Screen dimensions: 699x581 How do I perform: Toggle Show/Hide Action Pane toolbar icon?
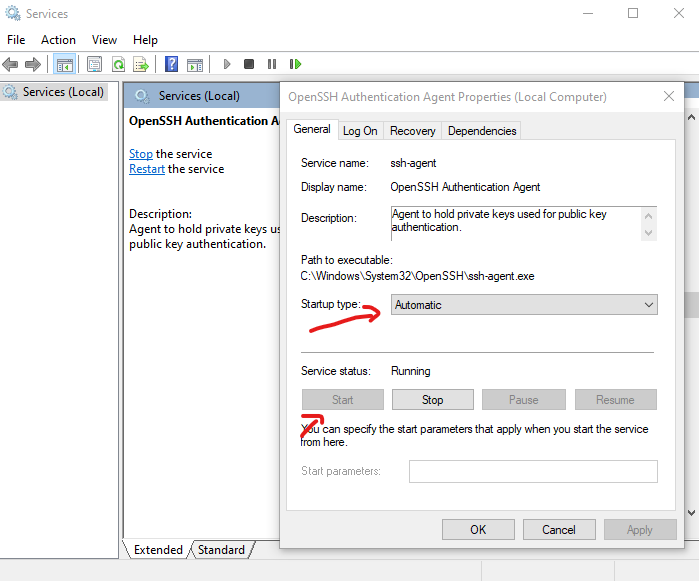[195, 65]
